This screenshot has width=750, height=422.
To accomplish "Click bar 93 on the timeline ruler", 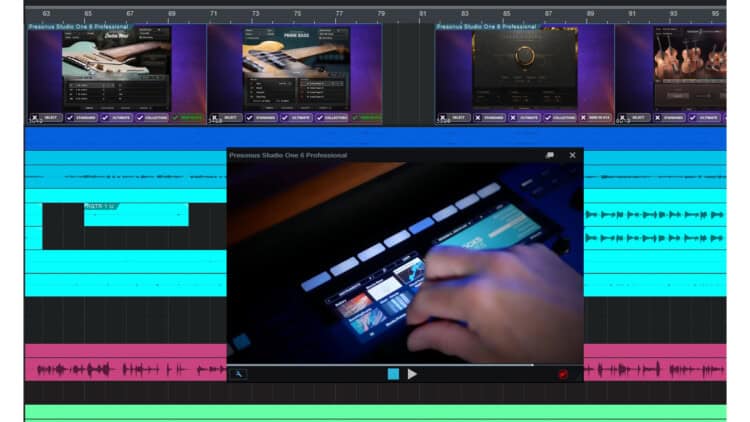I will pyautogui.click(x=673, y=13).
